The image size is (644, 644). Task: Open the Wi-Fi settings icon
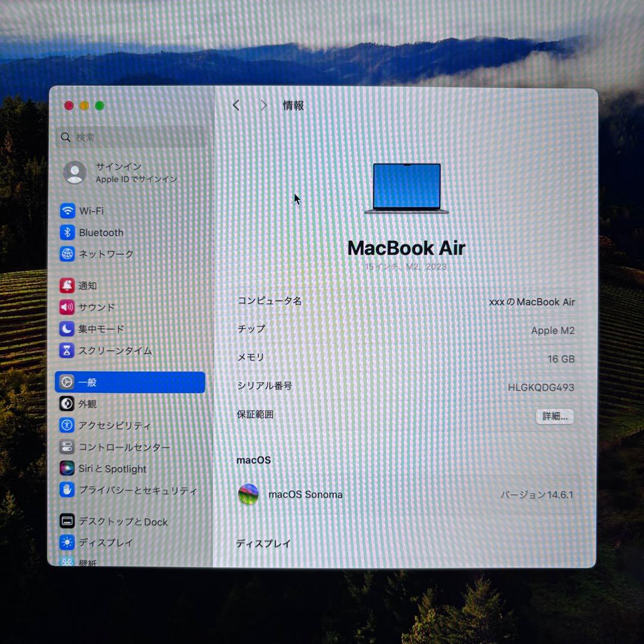click(67, 211)
